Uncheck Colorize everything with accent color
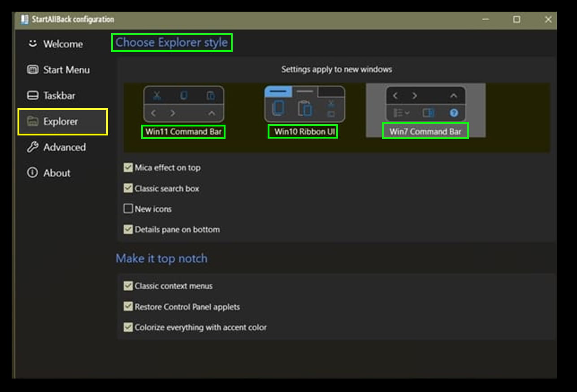This screenshot has width=577, height=392. pos(128,327)
